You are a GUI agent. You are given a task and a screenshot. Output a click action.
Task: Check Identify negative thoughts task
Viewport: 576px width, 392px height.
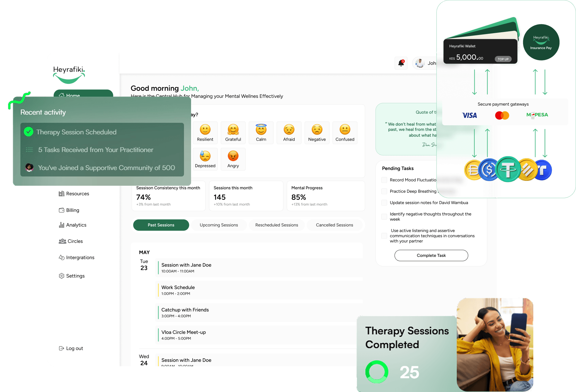pos(384,216)
